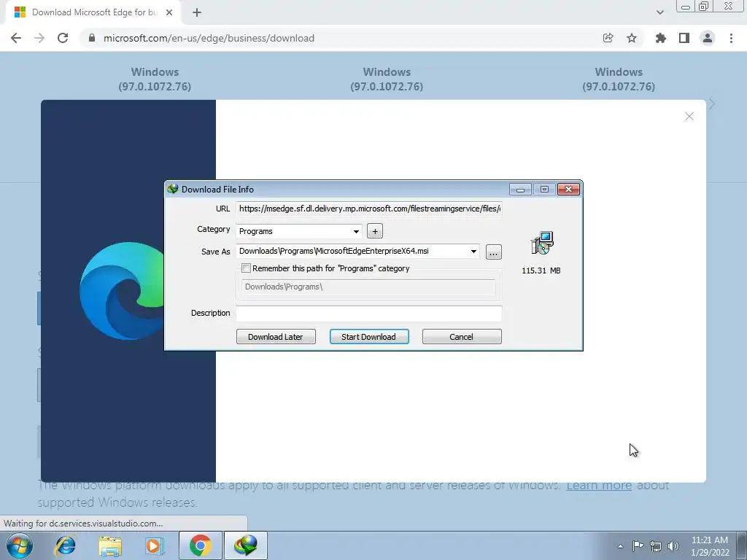Bookmark this page with the star icon
Viewport: 747px width, 560px height.
coord(632,38)
